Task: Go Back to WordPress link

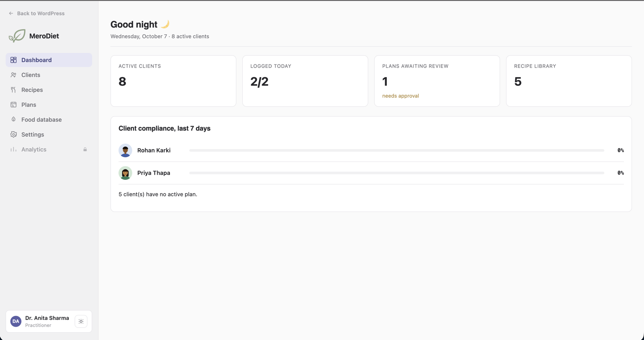Action: pos(37,13)
